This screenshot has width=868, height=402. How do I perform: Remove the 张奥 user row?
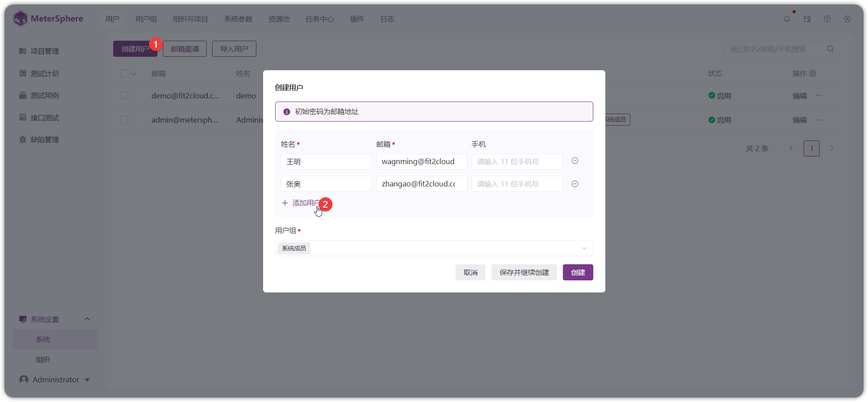pos(575,184)
